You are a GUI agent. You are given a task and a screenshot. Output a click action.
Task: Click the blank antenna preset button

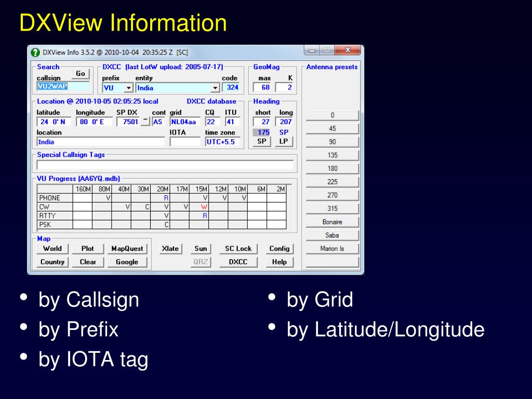(x=332, y=262)
